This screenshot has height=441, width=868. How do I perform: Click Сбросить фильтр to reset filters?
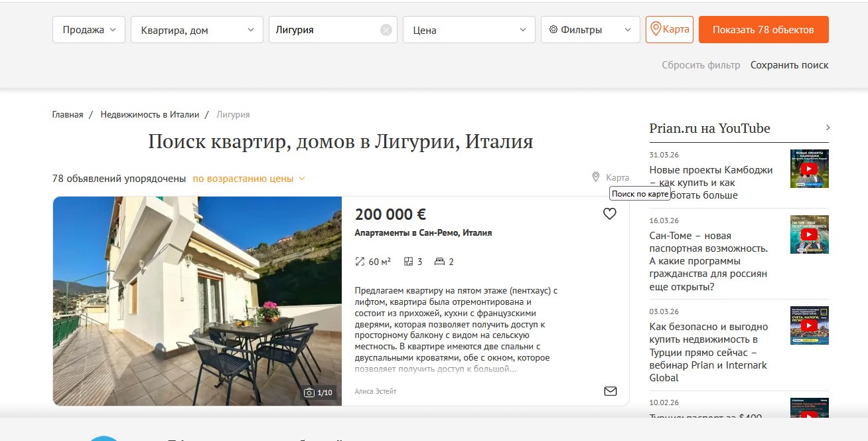[x=701, y=65]
